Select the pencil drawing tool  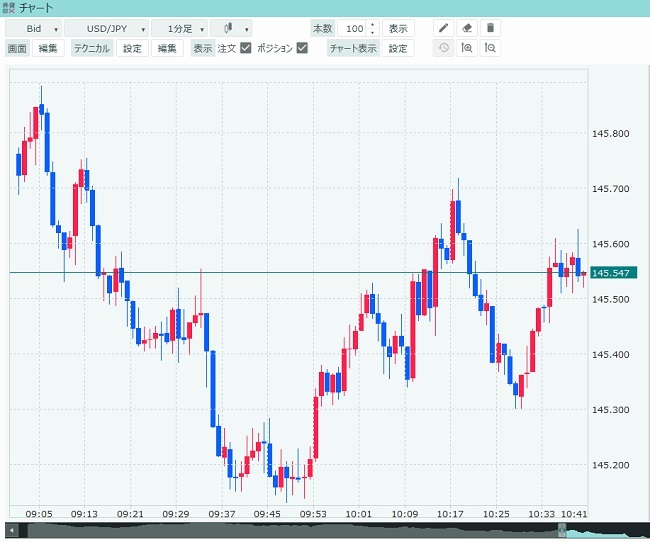444,28
